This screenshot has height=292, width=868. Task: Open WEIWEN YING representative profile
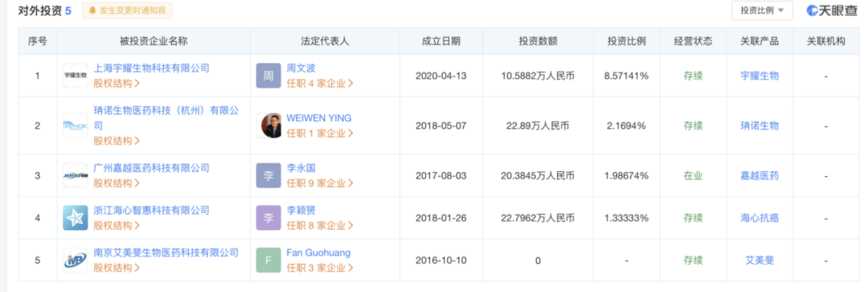(319, 118)
